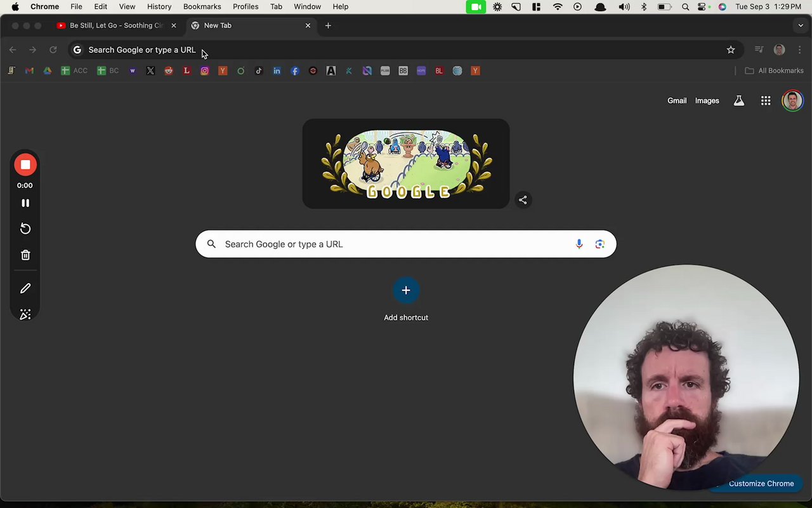Reload the page
This screenshot has width=812, height=508.
[x=53, y=50]
